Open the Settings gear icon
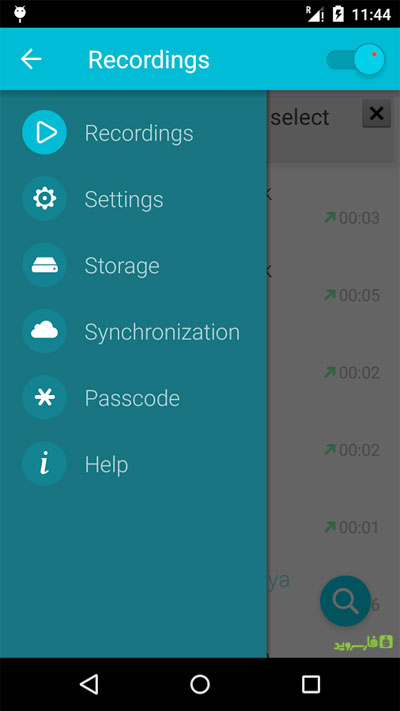 coord(44,199)
